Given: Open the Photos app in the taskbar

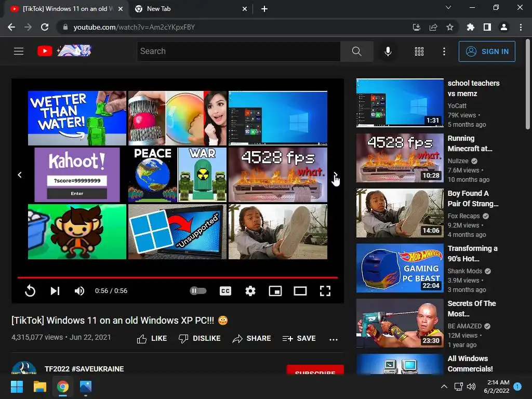Looking at the screenshot, I should 86,387.
